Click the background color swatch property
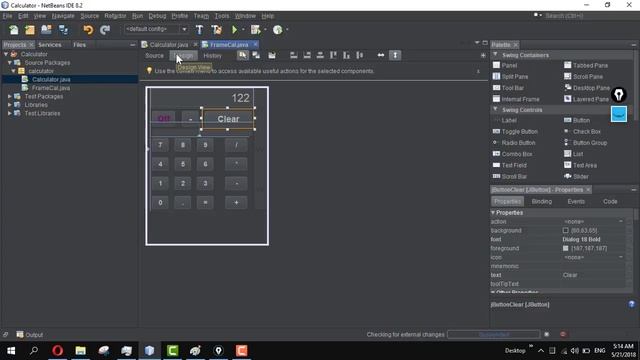 pos(565,231)
